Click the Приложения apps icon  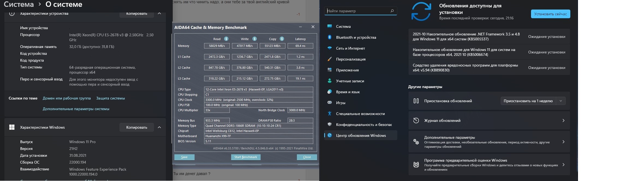[x=330, y=70]
